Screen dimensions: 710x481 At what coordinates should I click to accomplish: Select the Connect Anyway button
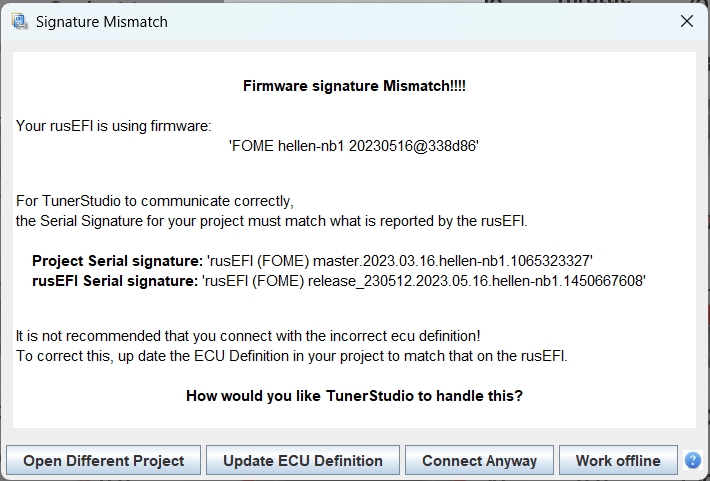(x=479, y=461)
